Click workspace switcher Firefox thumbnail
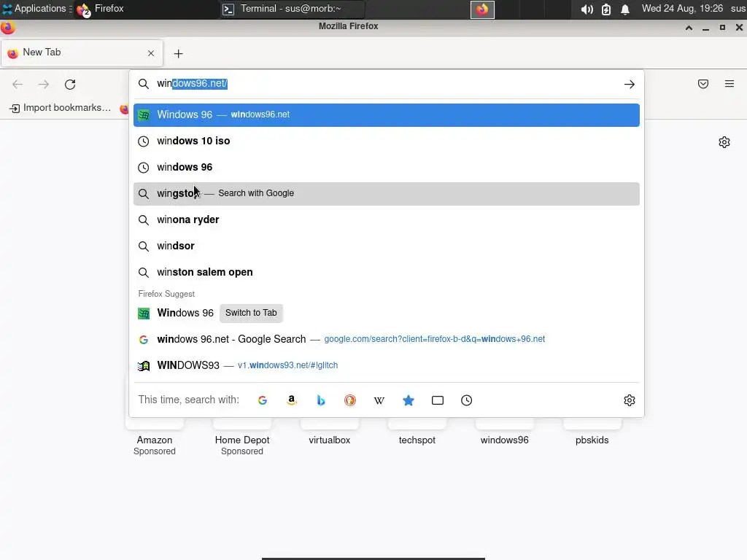Viewport: 747px width, 560px height. [482, 9]
